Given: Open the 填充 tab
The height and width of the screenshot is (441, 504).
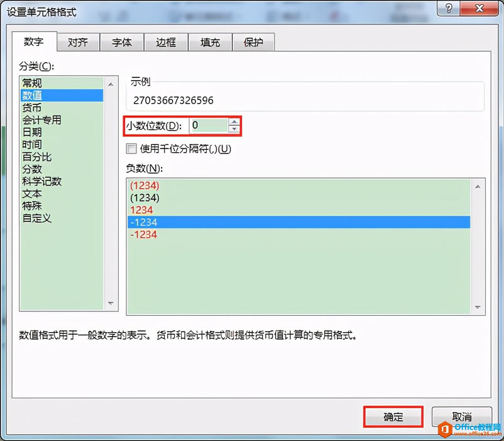Looking at the screenshot, I should (x=210, y=42).
